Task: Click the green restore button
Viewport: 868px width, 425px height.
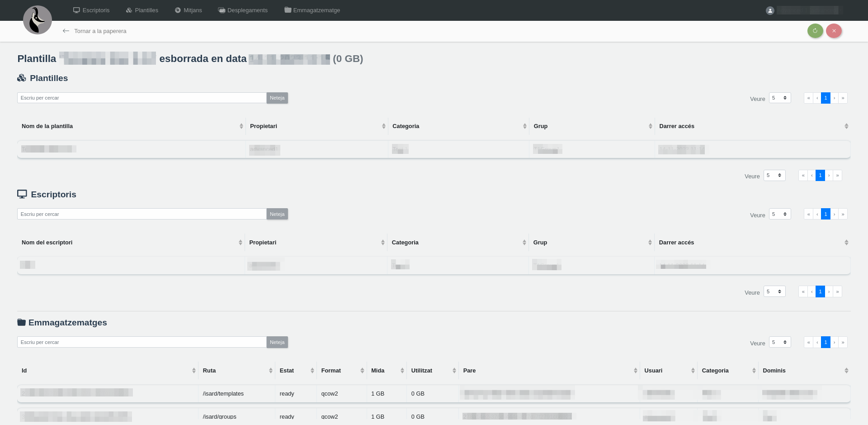Action: pyautogui.click(x=815, y=31)
